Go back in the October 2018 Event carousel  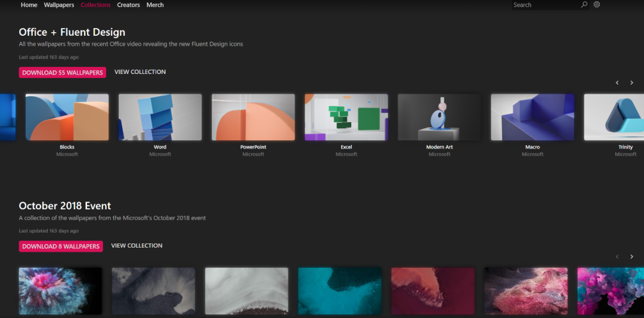(x=617, y=257)
